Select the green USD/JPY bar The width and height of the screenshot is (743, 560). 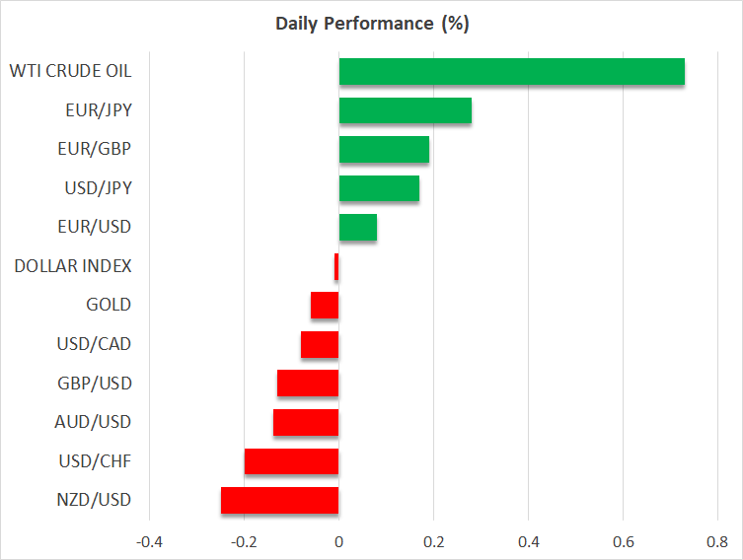379,188
